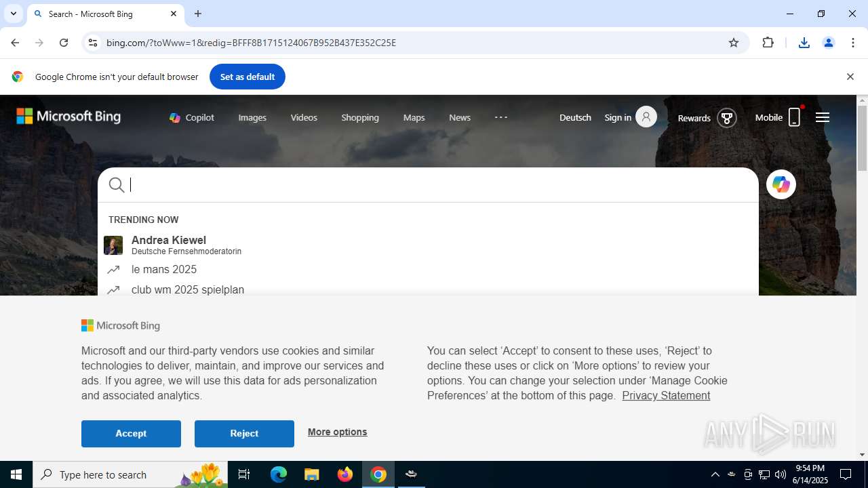Switch language to Deutsch
Viewport: 868px width, 488px height.
tap(575, 117)
